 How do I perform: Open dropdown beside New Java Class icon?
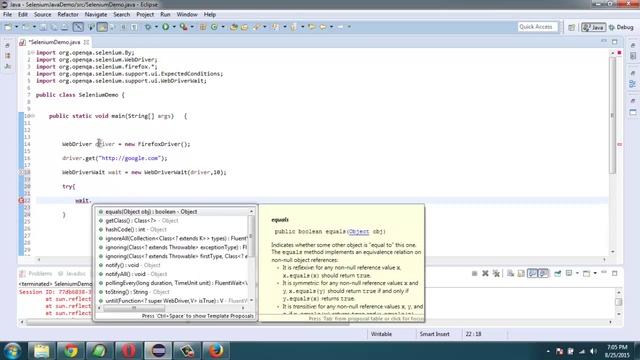click(223, 27)
